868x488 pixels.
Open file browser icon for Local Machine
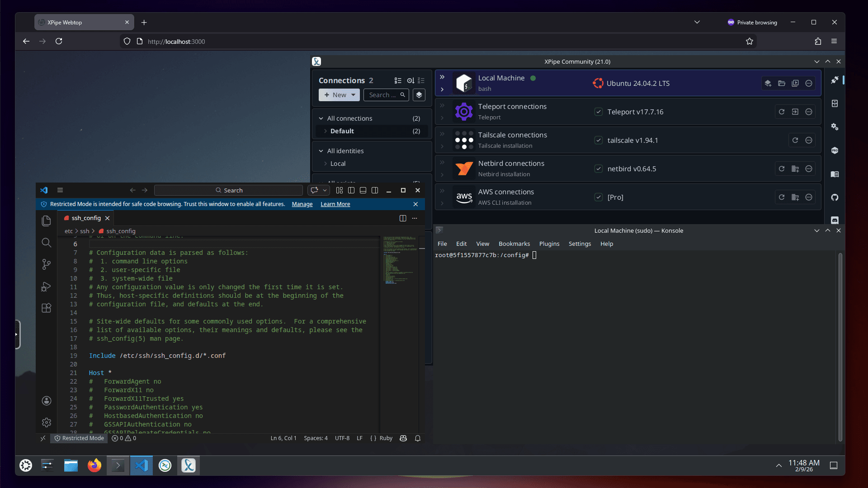(x=781, y=83)
